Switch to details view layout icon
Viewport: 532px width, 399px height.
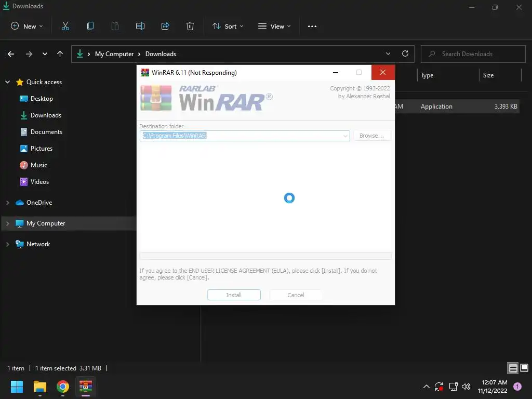[513, 368]
